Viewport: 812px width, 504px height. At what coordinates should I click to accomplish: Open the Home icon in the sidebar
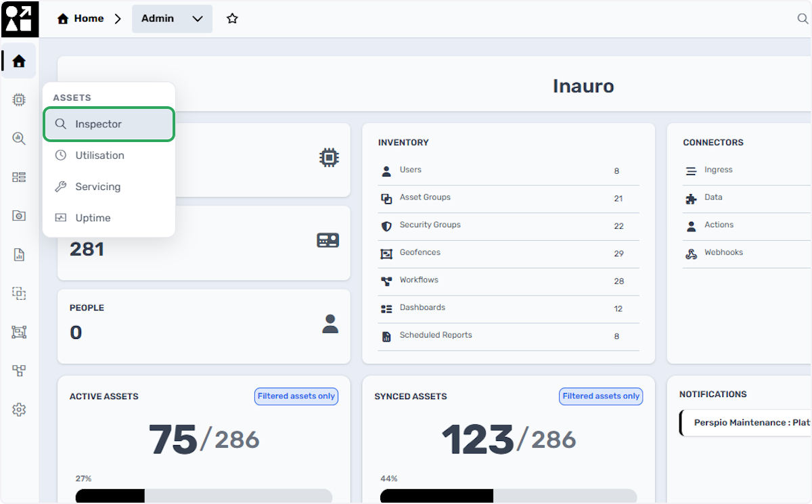[x=19, y=62]
